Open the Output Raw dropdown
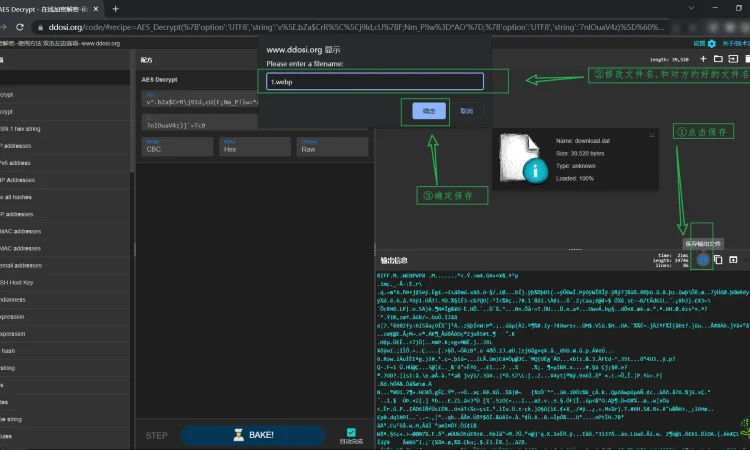Image resolution: width=750 pixels, height=450 pixels. coord(332,146)
